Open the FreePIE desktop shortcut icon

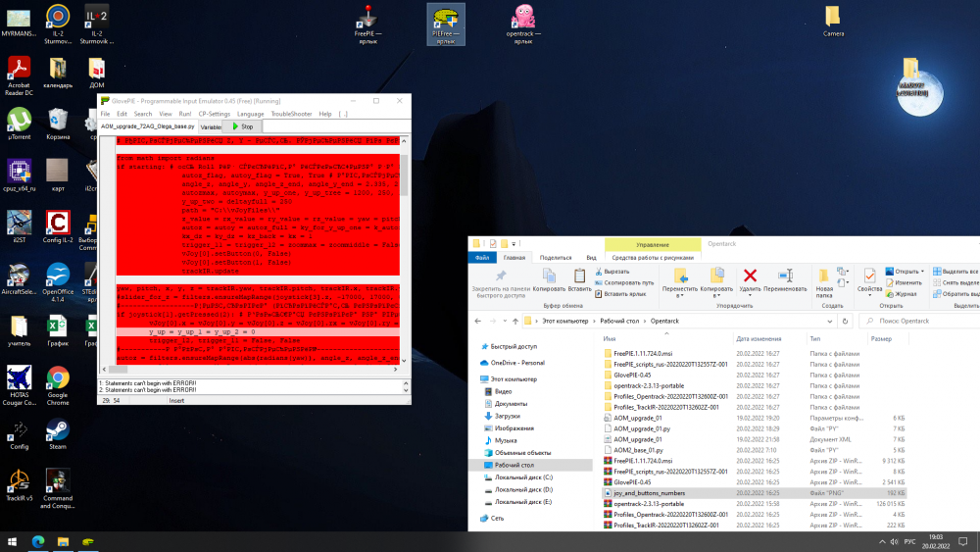[x=367, y=19]
